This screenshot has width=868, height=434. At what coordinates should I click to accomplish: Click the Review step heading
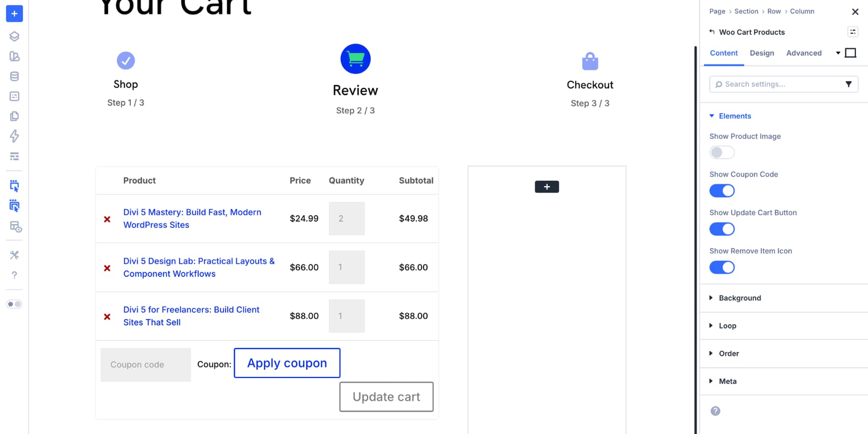click(355, 90)
